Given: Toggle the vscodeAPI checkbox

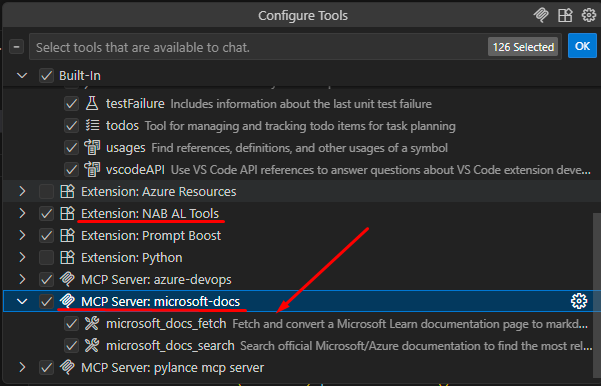Looking at the screenshot, I should coord(71,169).
